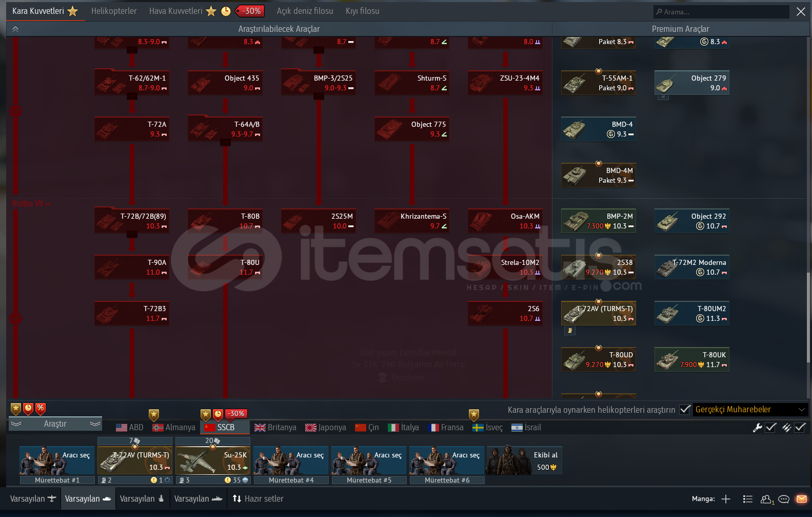Open the squad list icon

click(748, 499)
